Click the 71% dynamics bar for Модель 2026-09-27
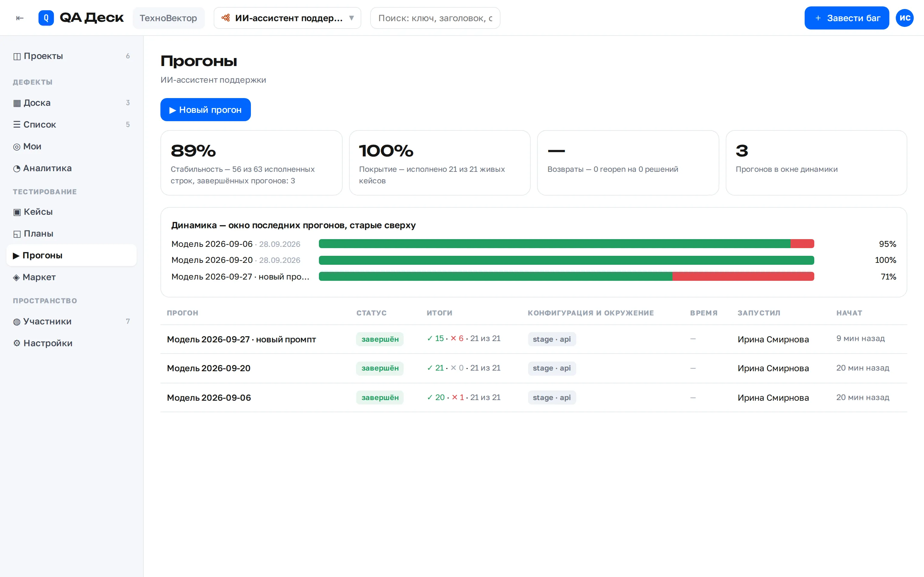The width and height of the screenshot is (924, 577). (x=566, y=276)
